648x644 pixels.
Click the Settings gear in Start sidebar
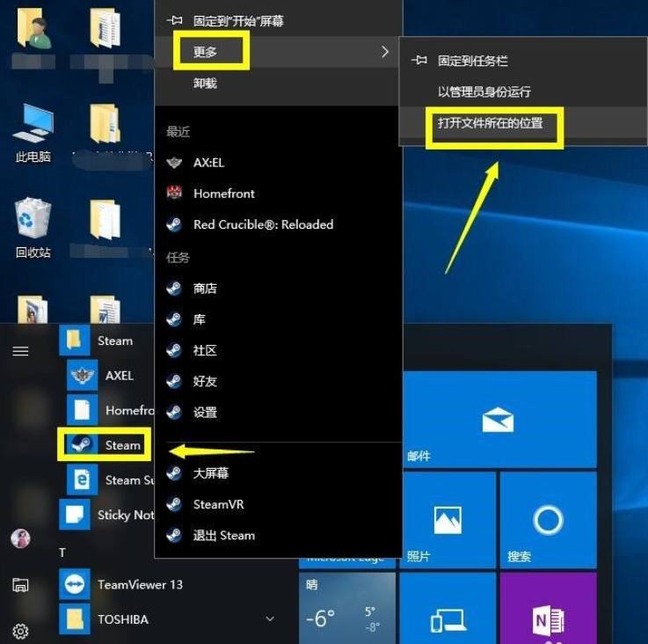pyautogui.click(x=20, y=630)
